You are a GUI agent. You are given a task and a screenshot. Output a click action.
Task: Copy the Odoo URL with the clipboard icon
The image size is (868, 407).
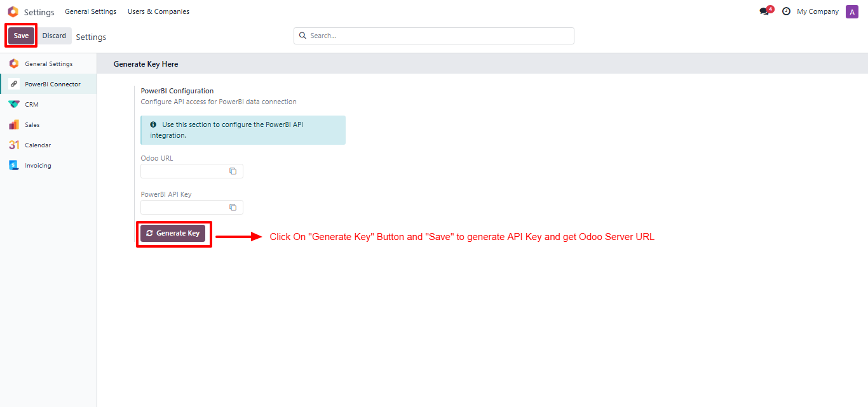click(233, 171)
